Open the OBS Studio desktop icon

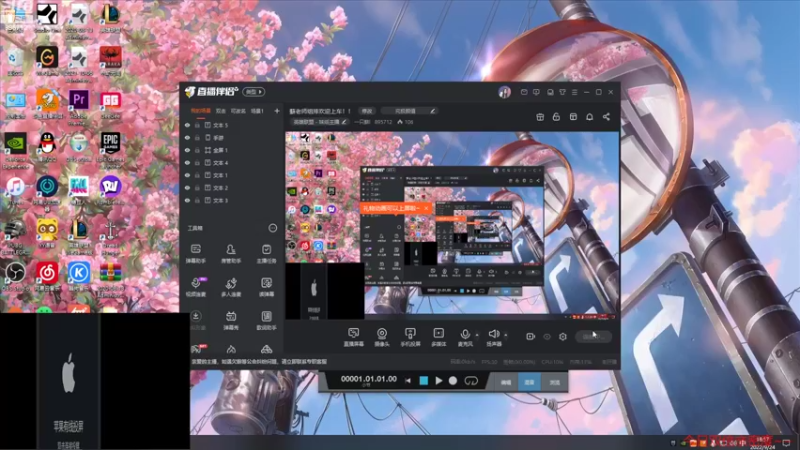(15, 276)
